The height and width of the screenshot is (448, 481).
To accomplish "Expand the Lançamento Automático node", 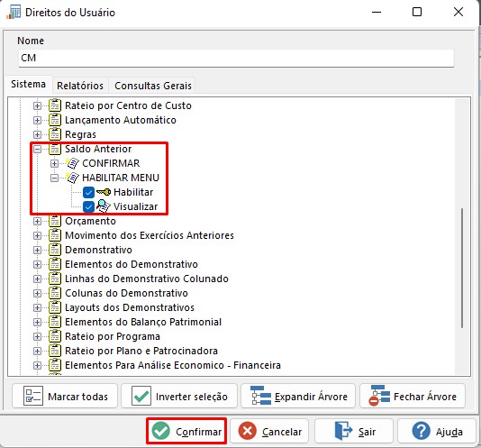I will pos(37,120).
